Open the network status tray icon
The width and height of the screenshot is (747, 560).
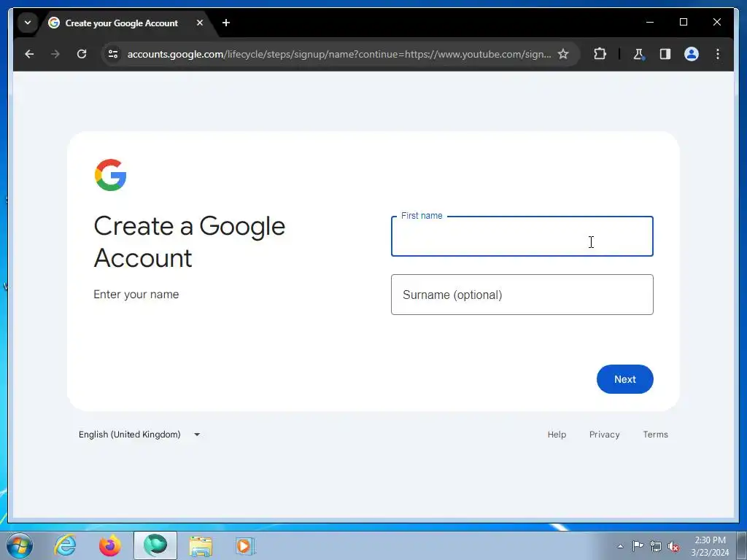pos(656,546)
